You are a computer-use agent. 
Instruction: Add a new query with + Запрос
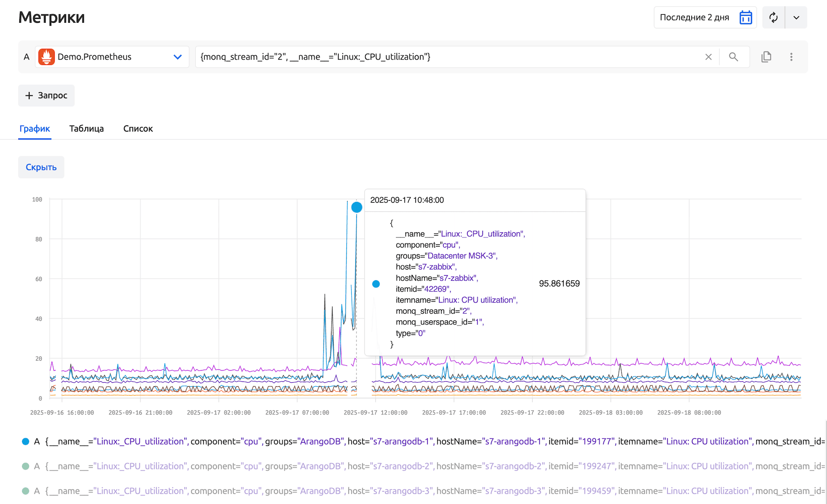[46, 95]
